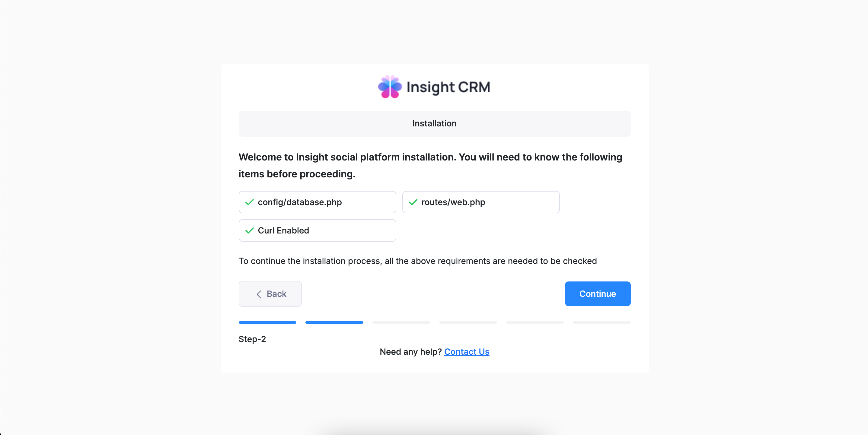The height and width of the screenshot is (435, 868).
Task: Click the green checkmark beside config/database.php
Action: tap(249, 202)
